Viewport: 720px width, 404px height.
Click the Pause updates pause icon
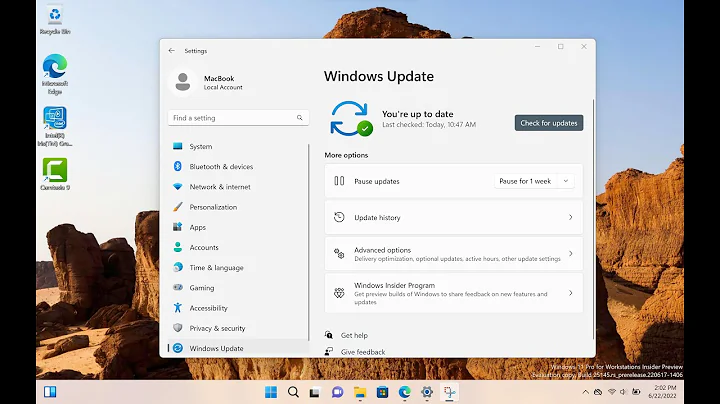click(x=339, y=181)
